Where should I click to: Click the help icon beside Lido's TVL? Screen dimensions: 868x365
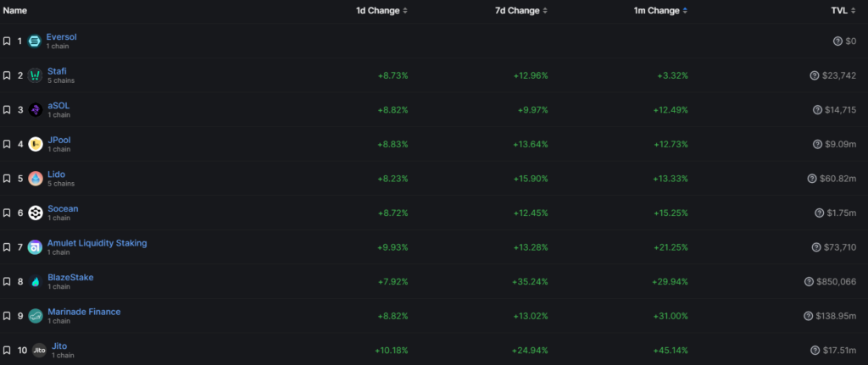(812, 178)
